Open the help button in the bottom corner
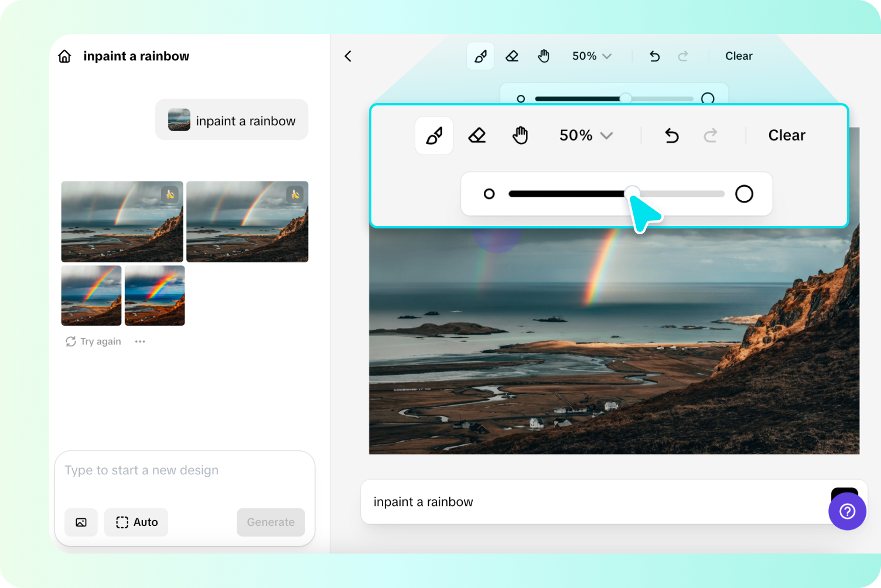Image resolution: width=881 pixels, height=588 pixels. coord(847,511)
